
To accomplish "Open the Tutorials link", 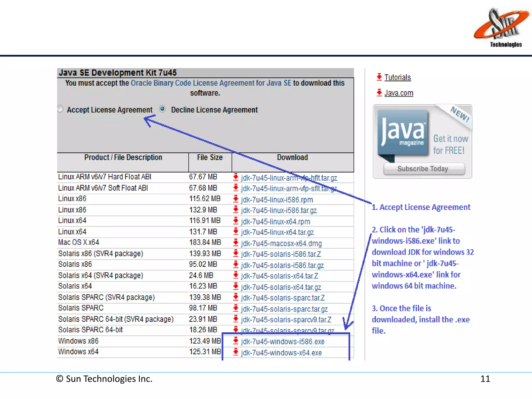I will coord(397,77).
